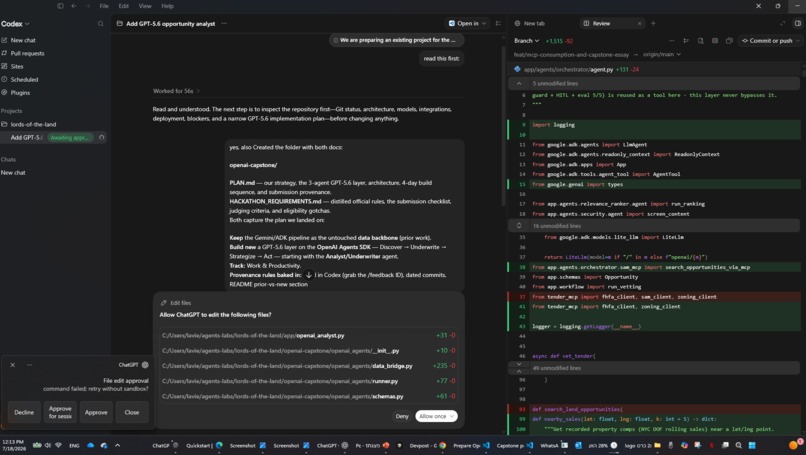Click the copy icon in review toolbar
Viewport: 806px width, 455px height.
pos(729,41)
